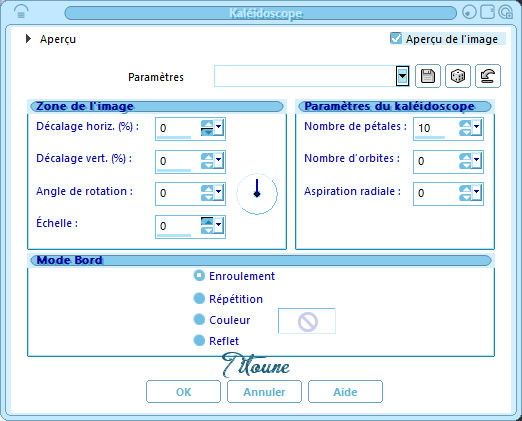The height and width of the screenshot is (421, 522).
Task: Open help with the Aide button
Action: pyautogui.click(x=345, y=392)
